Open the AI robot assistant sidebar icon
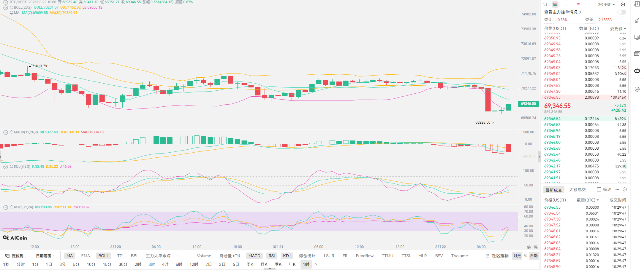Screen dimensions: 644x270 [637, 71]
